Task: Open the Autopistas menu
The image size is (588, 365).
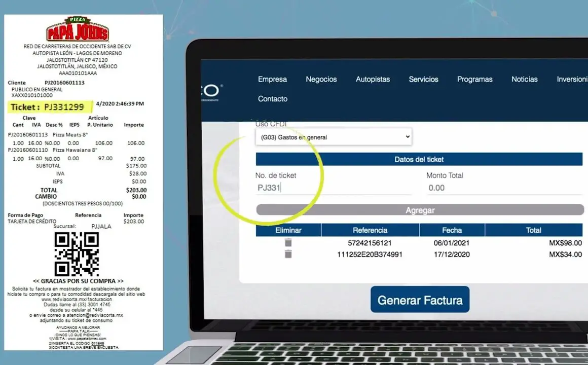Action: tap(373, 79)
